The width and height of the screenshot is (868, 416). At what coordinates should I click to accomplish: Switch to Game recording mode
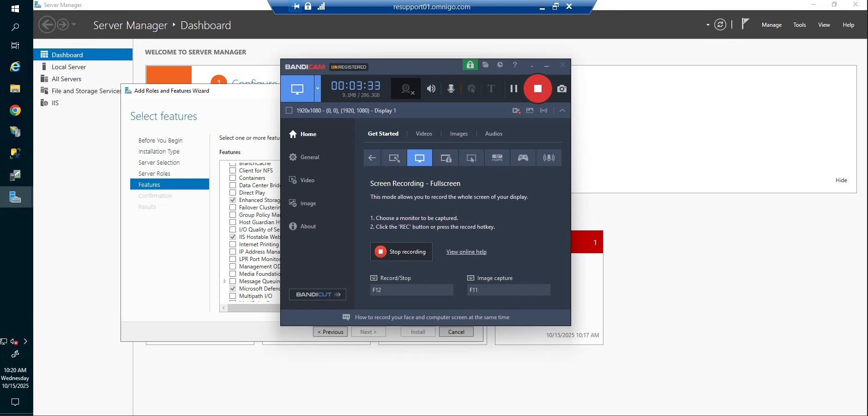523,158
